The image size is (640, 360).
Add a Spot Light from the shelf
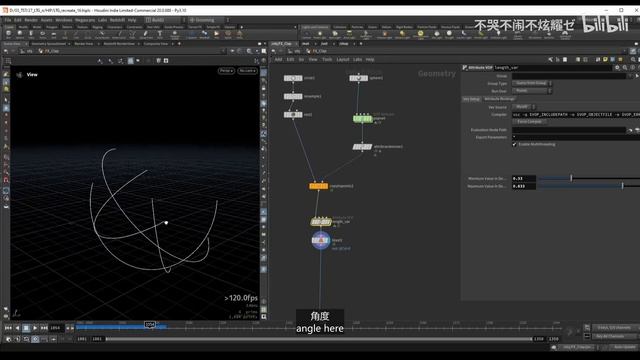335,34
